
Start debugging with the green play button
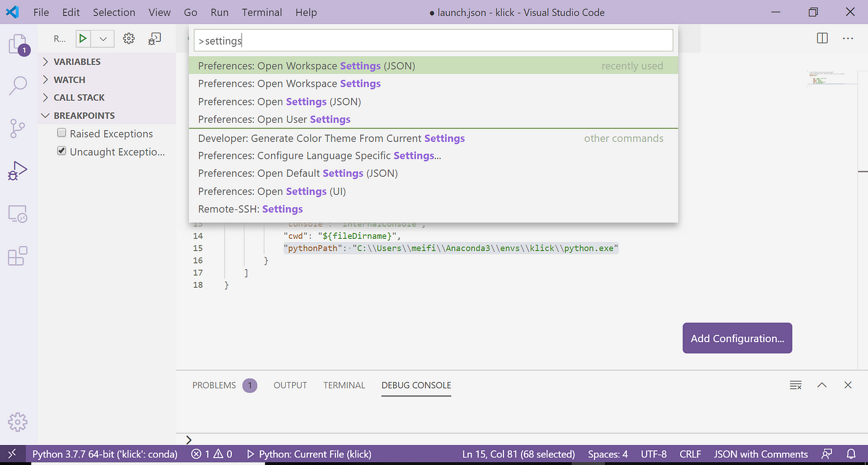[82, 38]
